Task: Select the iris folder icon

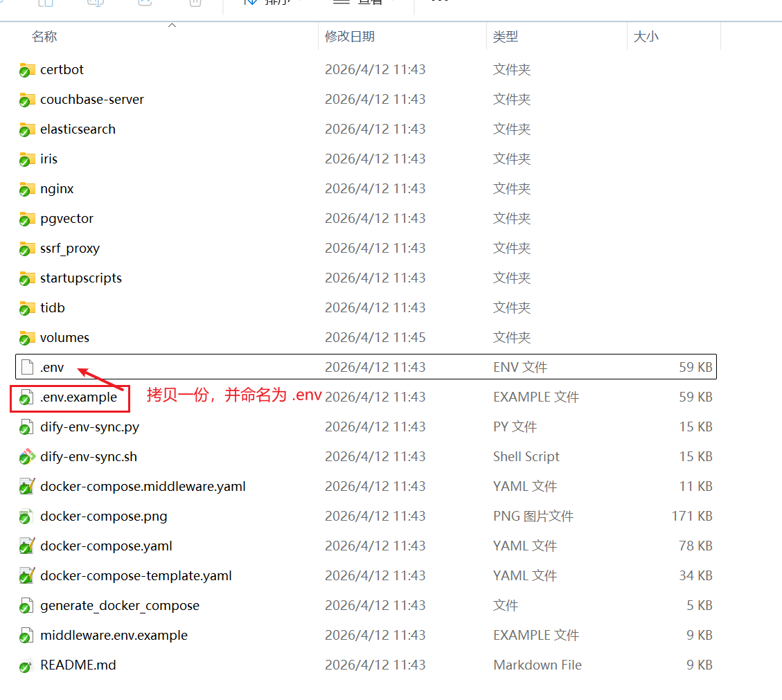Action: point(27,159)
